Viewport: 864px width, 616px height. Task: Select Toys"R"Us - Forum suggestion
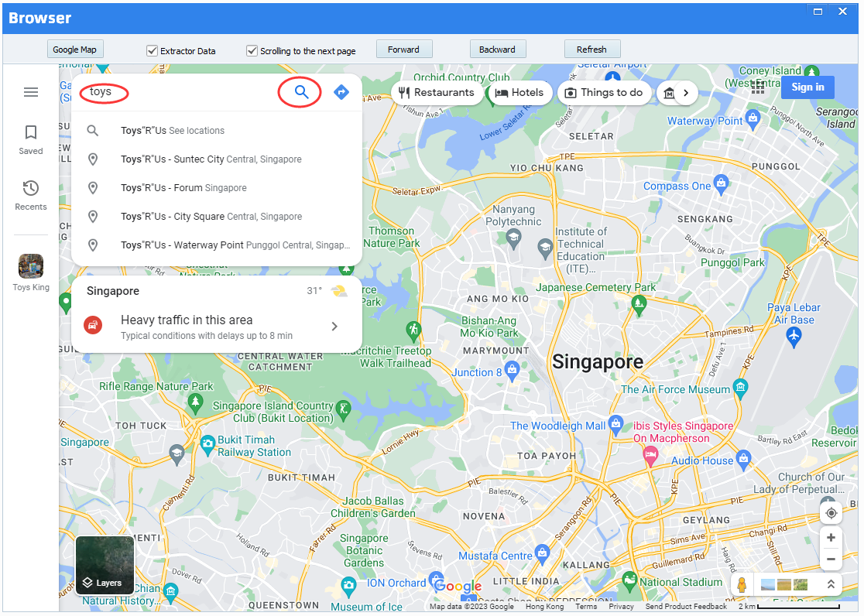click(183, 188)
